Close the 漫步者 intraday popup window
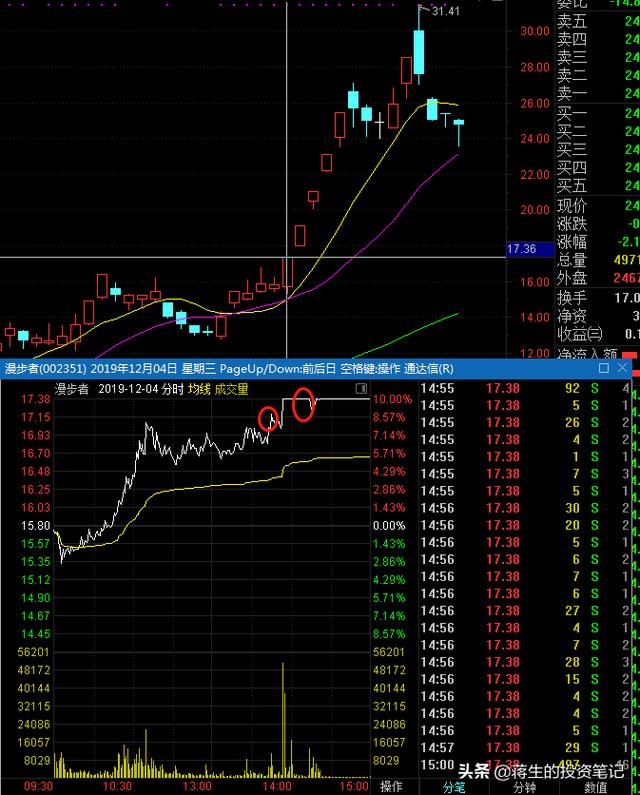Screen dimensions: 640x795 pos(626,369)
